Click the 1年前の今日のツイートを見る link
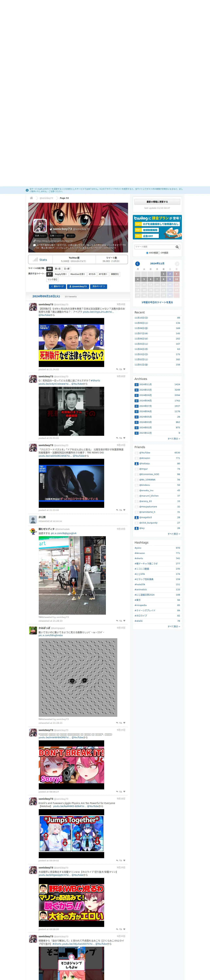The width and height of the screenshot is (210, 980). (x=157, y=302)
